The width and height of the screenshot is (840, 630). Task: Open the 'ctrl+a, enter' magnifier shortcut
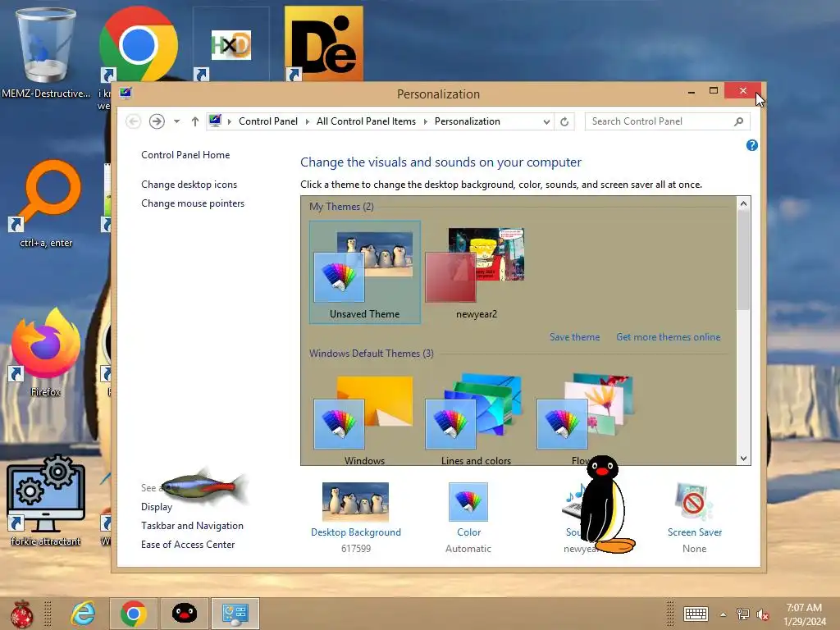[46, 195]
